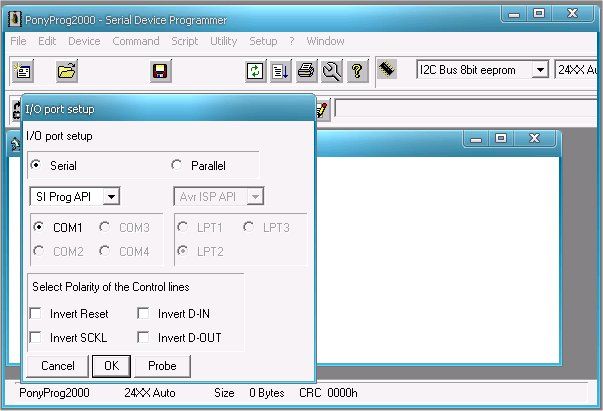Screen dimensions: 603x411
Task: Open the Window menu
Action: [x=325, y=41]
